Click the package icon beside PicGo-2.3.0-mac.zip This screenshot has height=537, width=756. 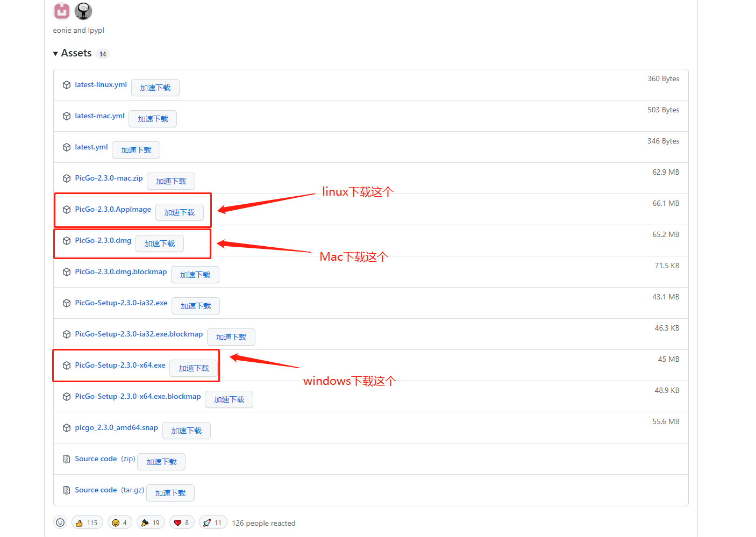(x=67, y=178)
